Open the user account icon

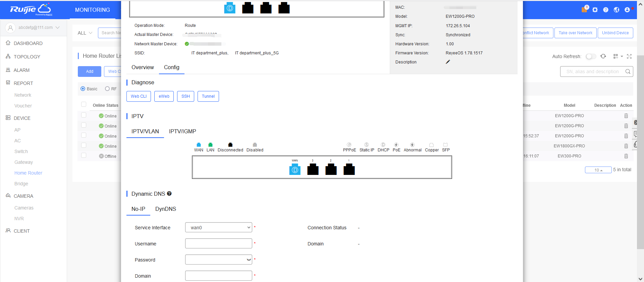point(627,10)
